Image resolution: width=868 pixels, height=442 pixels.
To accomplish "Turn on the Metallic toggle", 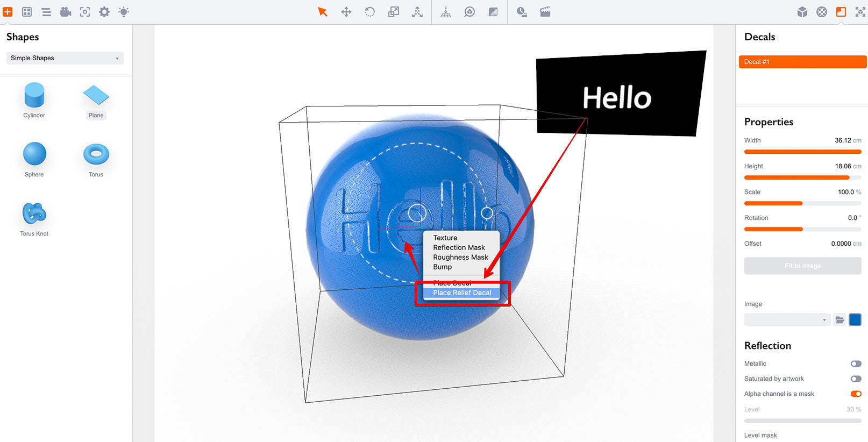I will pyautogui.click(x=856, y=364).
